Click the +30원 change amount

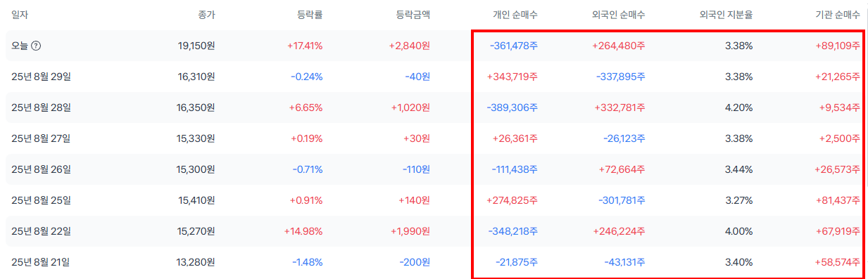417,138
